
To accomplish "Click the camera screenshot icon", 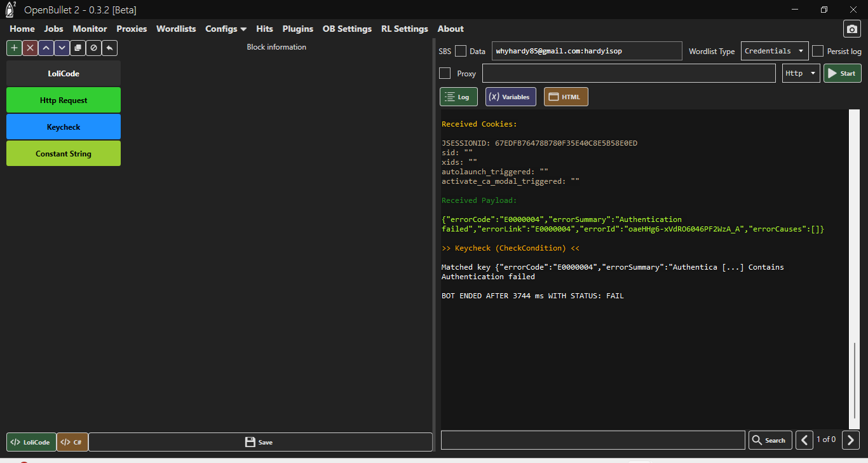I will (x=851, y=29).
